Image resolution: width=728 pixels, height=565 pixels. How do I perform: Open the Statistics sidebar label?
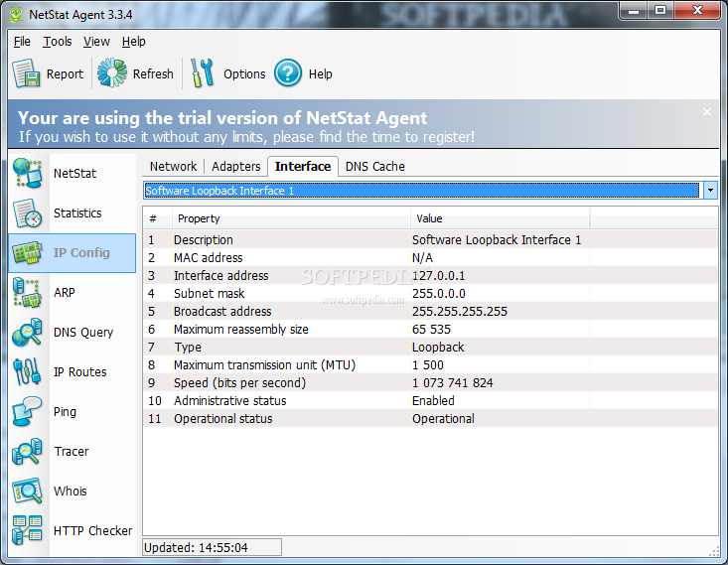point(77,213)
